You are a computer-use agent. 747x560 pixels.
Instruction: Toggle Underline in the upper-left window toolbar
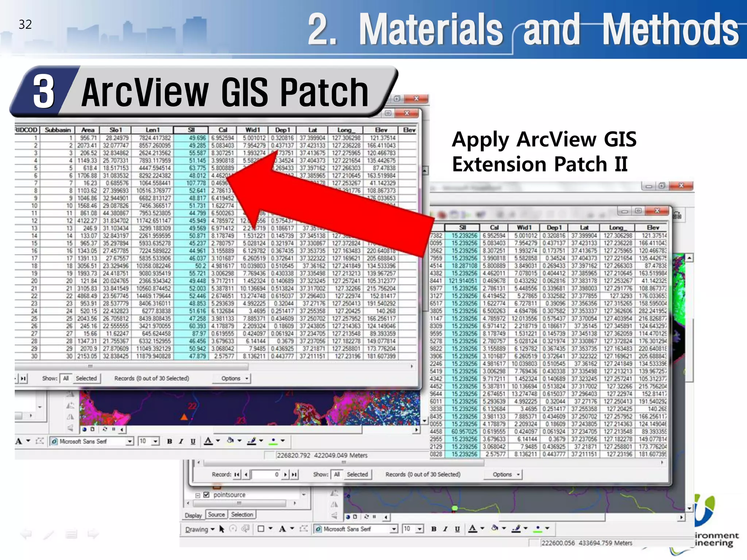(x=193, y=441)
